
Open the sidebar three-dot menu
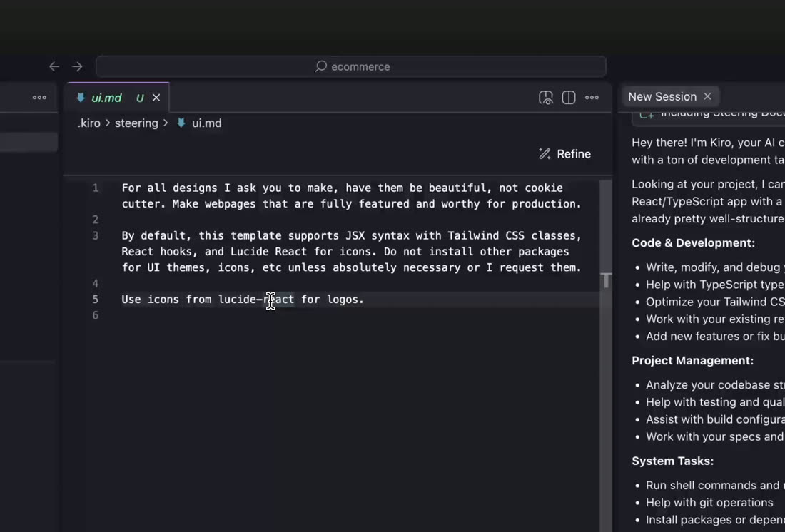[x=39, y=98]
